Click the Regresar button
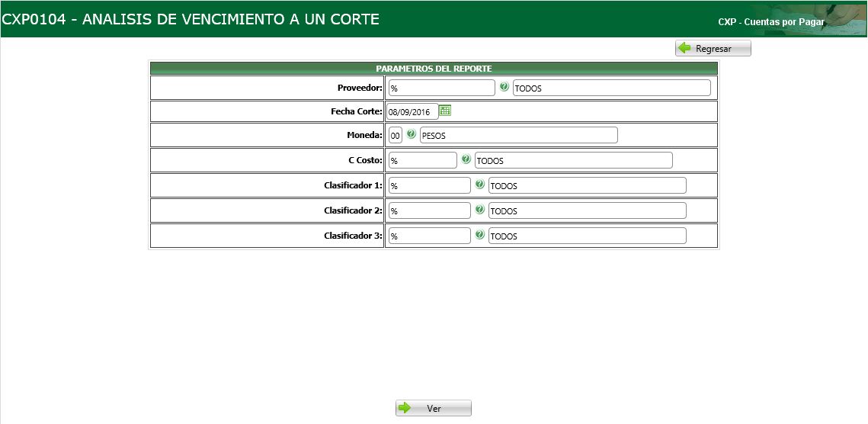 (x=713, y=48)
